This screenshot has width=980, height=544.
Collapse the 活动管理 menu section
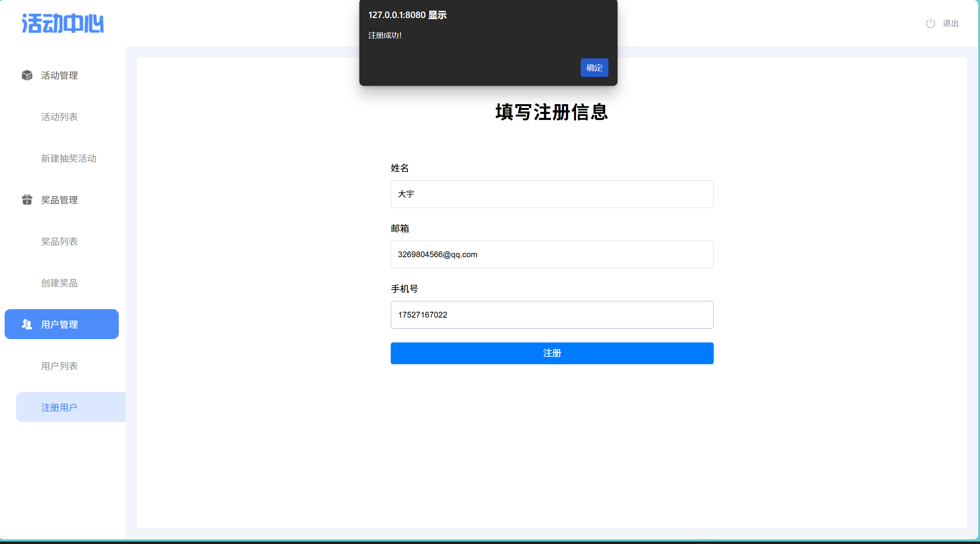click(59, 75)
